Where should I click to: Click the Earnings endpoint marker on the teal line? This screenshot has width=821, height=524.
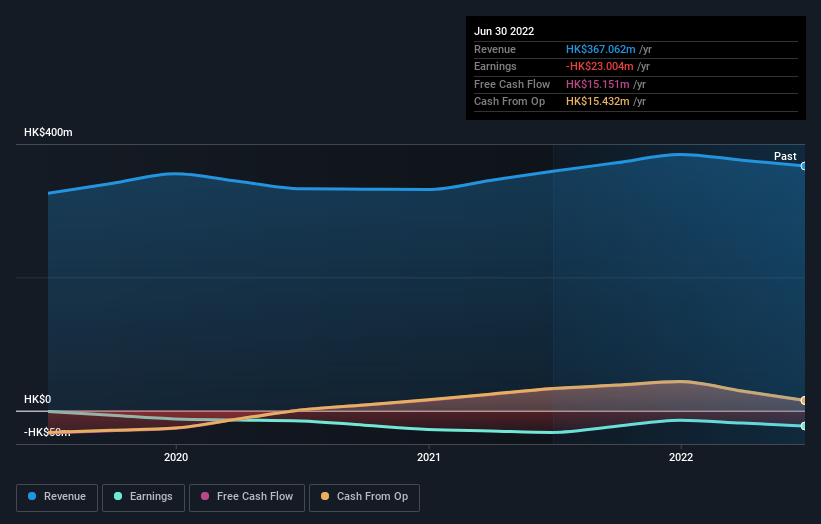(804, 426)
